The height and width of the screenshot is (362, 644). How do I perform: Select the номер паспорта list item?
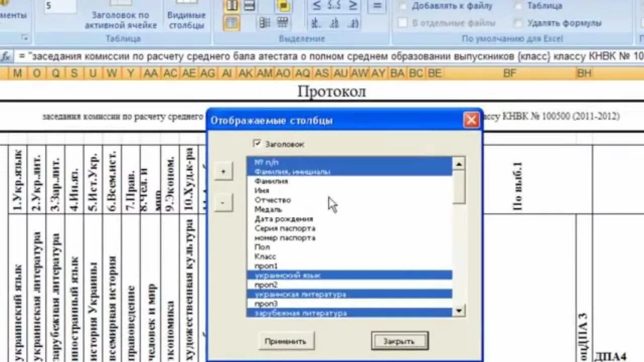pos(350,238)
